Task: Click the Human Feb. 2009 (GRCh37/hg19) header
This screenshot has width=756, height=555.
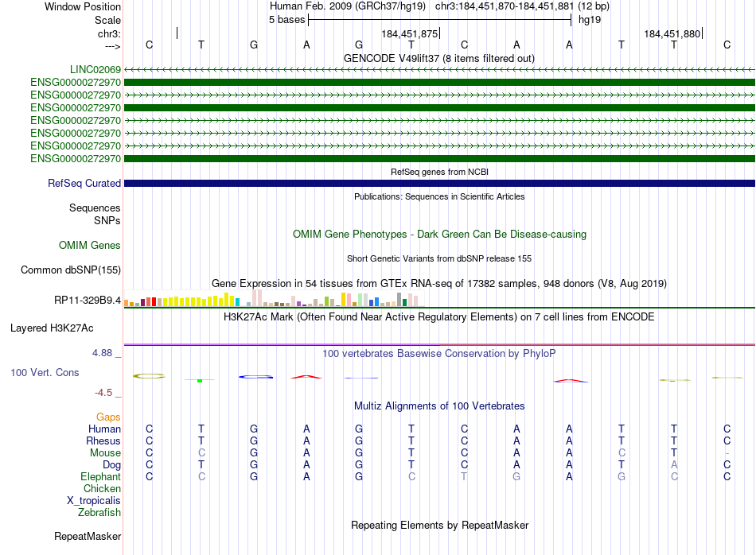Action: pos(348,6)
